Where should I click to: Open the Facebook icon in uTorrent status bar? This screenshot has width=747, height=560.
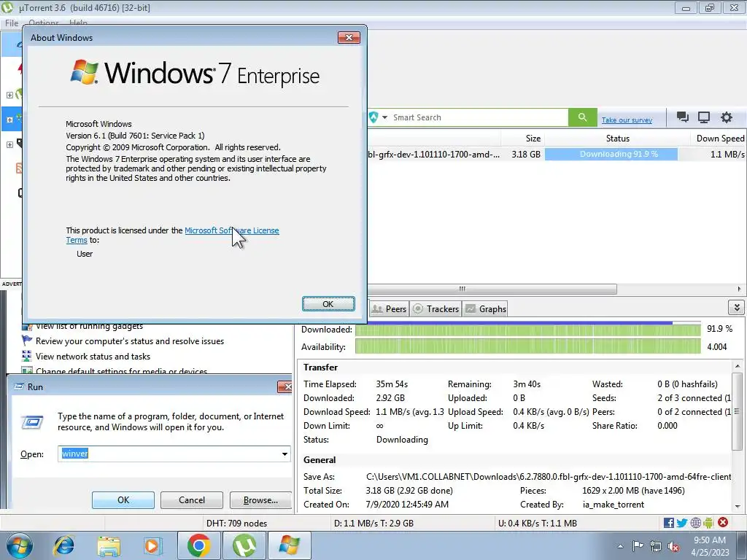click(x=668, y=523)
